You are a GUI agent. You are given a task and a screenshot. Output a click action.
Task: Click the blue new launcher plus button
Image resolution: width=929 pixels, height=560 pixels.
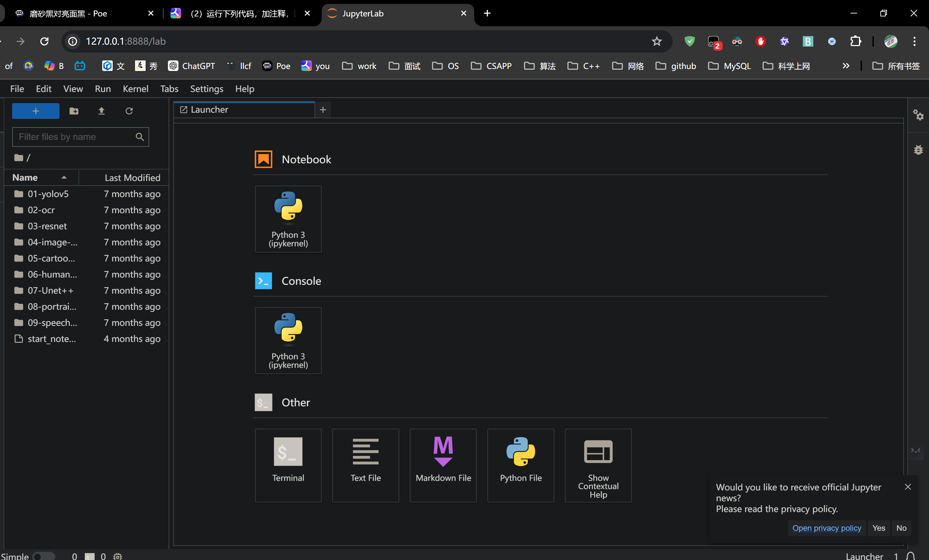coord(35,111)
